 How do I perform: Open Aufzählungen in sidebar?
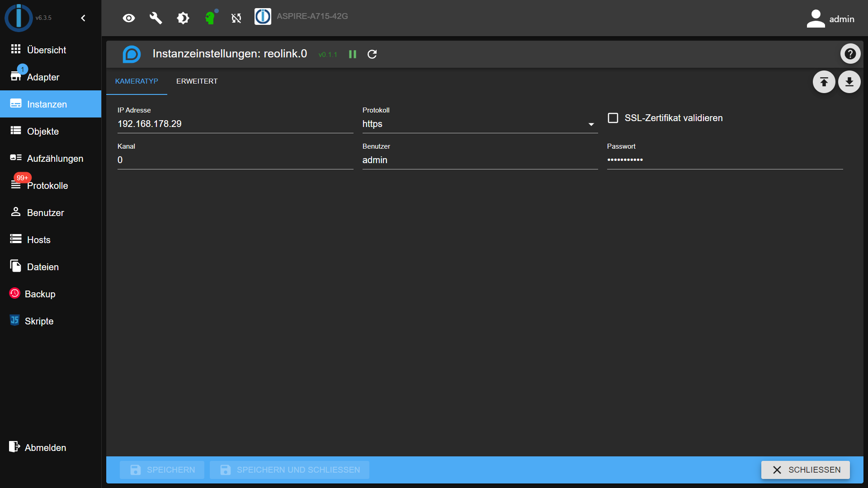click(x=51, y=158)
